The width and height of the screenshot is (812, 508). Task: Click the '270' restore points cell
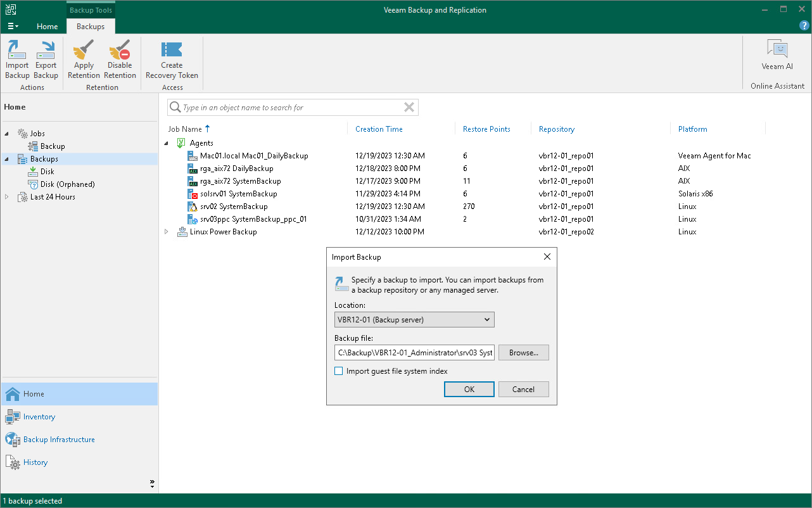pos(469,206)
